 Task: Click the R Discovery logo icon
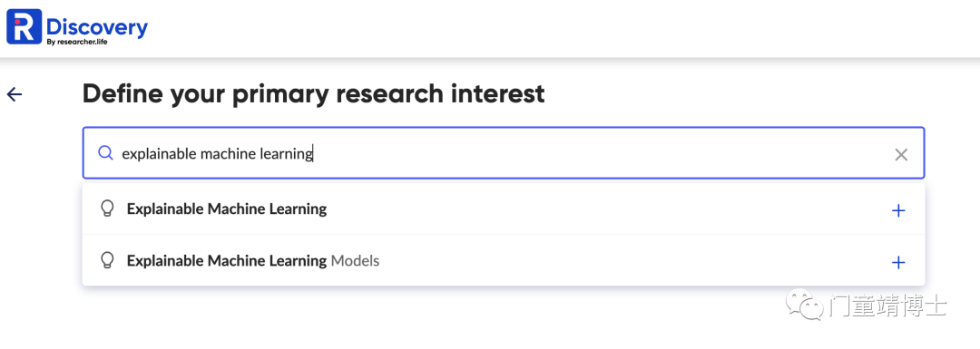point(24,27)
